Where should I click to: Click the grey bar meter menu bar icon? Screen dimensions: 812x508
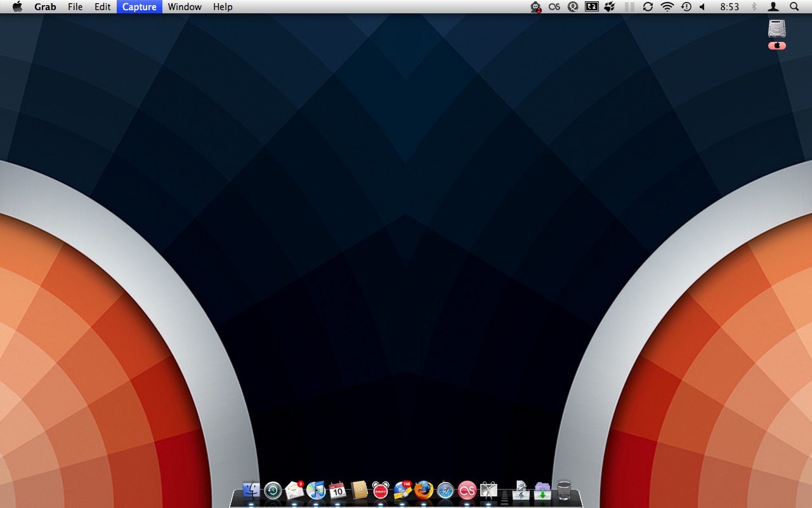click(629, 7)
